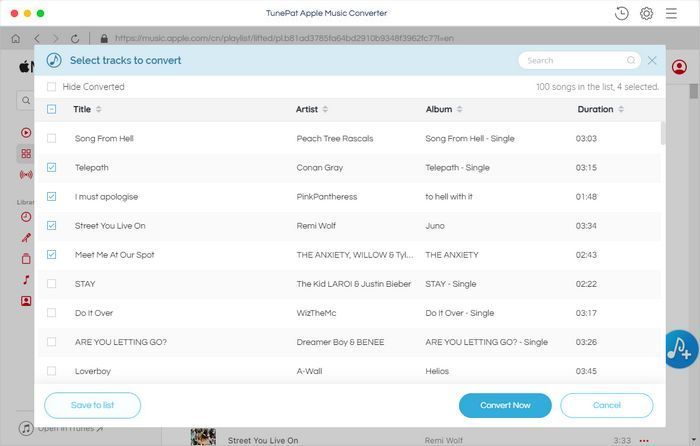Click the blue add-music floating button
The width and height of the screenshot is (700, 446).
point(681,350)
